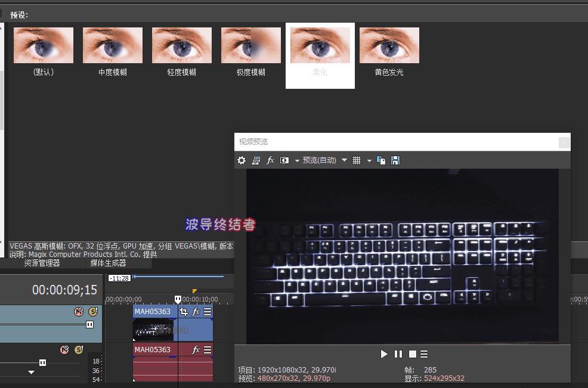Viewport: 588px width, 388px height.
Task: Expand overlays dropdown arrow beside grid
Action: (x=369, y=161)
